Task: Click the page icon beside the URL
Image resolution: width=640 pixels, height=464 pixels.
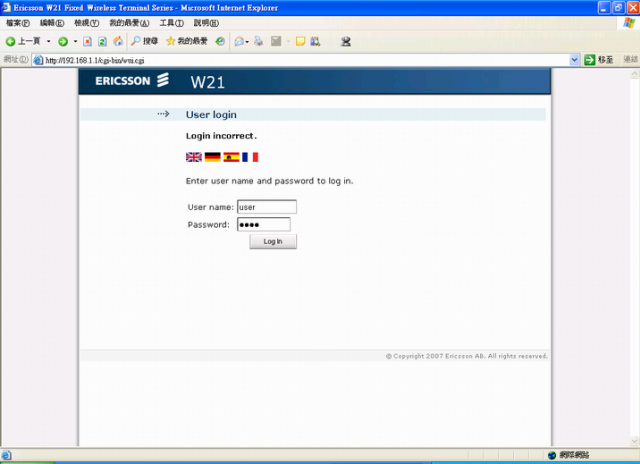Action: [x=38, y=60]
